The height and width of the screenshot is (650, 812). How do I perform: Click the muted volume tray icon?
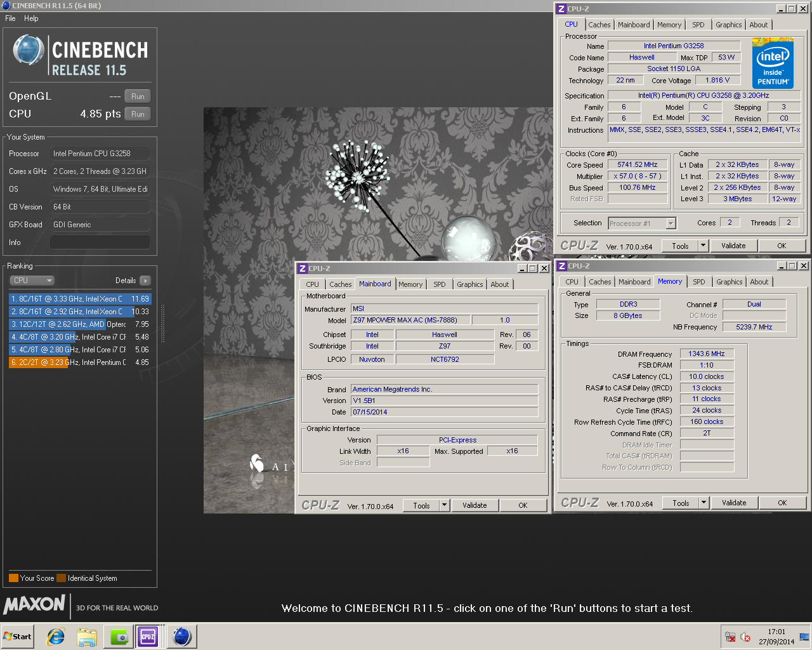745,637
